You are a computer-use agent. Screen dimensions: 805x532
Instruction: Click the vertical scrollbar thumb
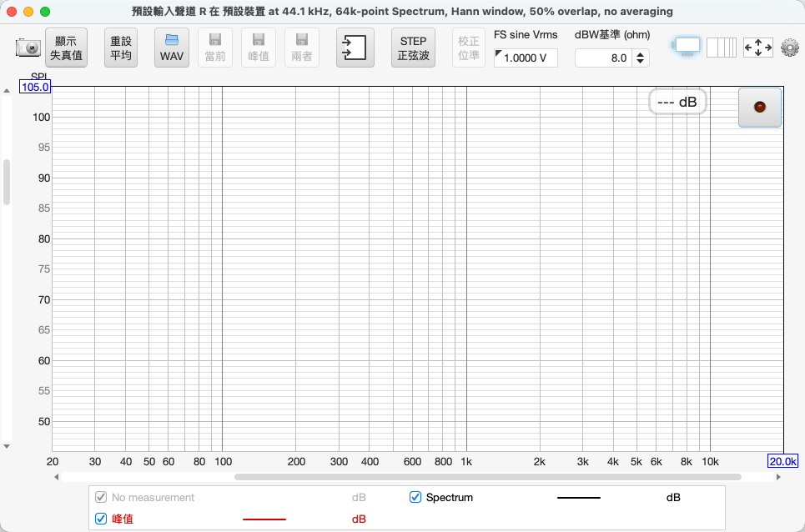pyautogui.click(x=7, y=182)
